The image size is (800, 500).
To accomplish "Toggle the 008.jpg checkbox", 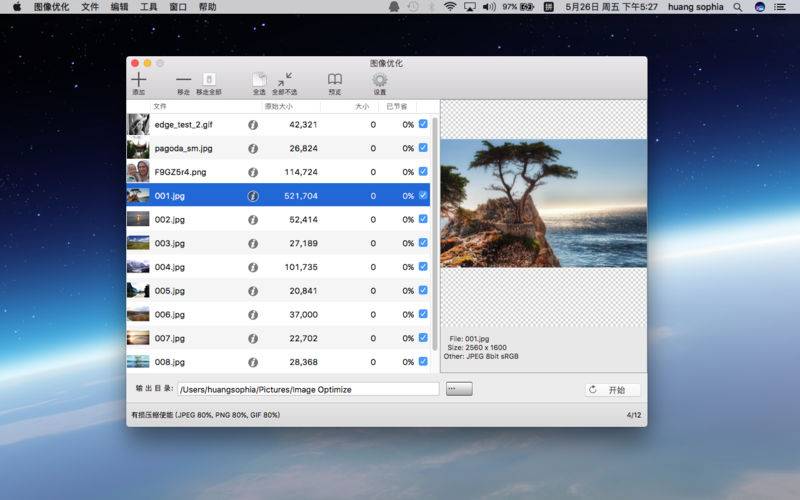I will (423, 361).
